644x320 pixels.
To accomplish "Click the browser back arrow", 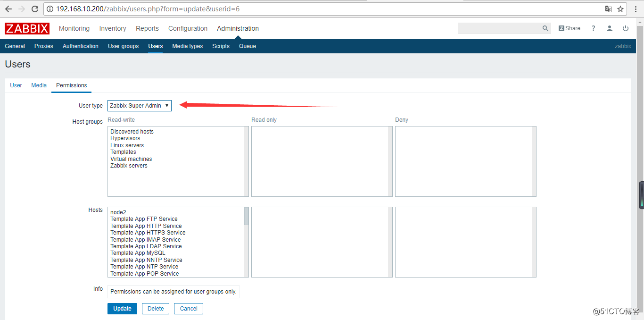I will pyautogui.click(x=8, y=9).
